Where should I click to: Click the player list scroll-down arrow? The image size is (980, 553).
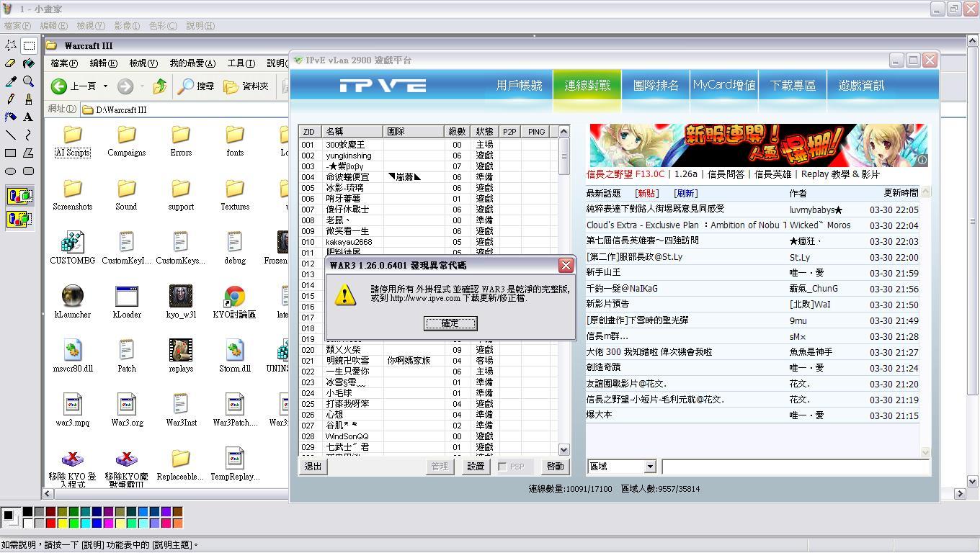pos(564,449)
